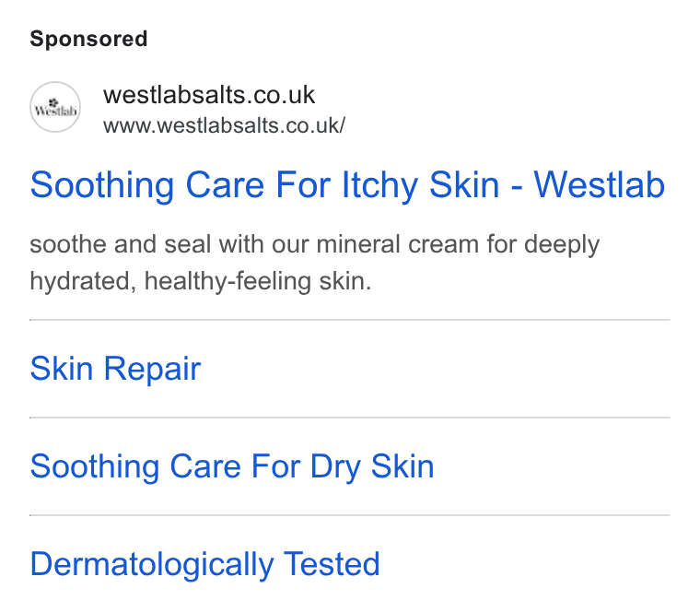The image size is (700, 612).
Task: Select the Dermatologically Tested sitelink
Action: pos(204,565)
